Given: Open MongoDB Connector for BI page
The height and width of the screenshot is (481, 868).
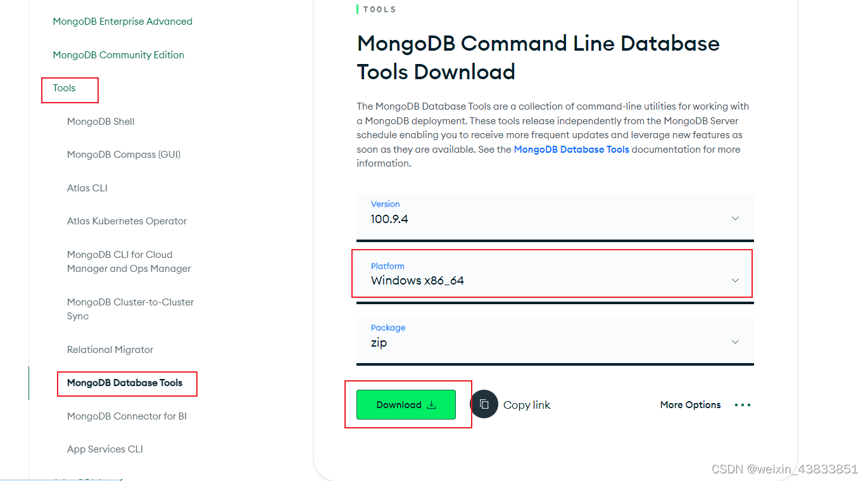Looking at the screenshot, I should (x=127, y=416).
